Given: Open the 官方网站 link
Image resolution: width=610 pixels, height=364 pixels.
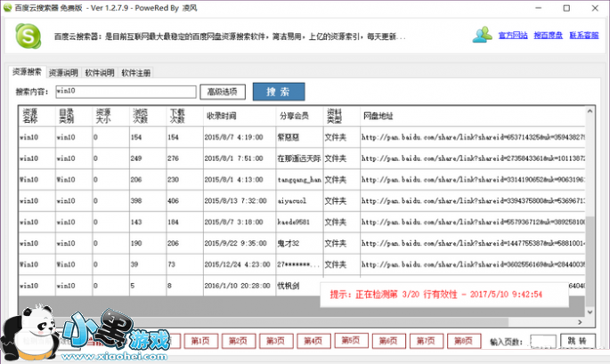Looking at the screenshot, I should point(513,36).
